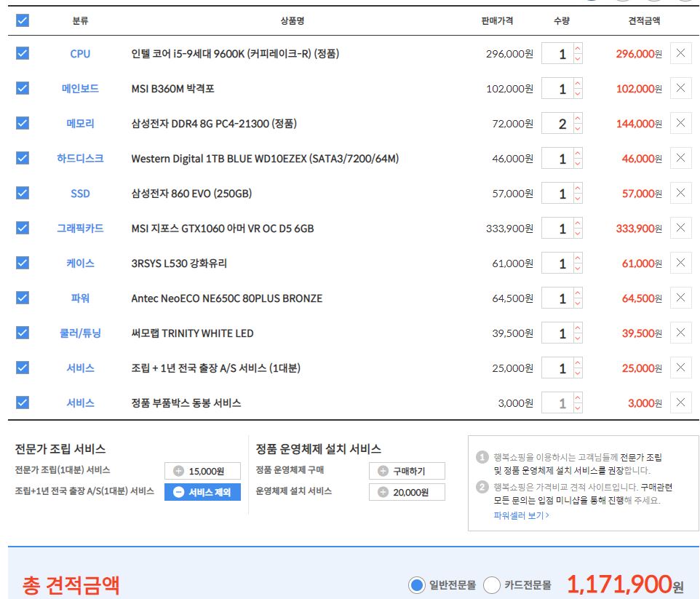Screen dimensions: 700x599
Task: Delete the 그래픽카드 row X icon
Action: click(x=680, y=228)
